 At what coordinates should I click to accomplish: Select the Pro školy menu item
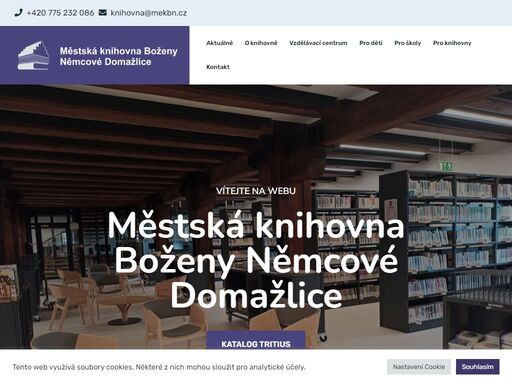(x=407, y=43)
